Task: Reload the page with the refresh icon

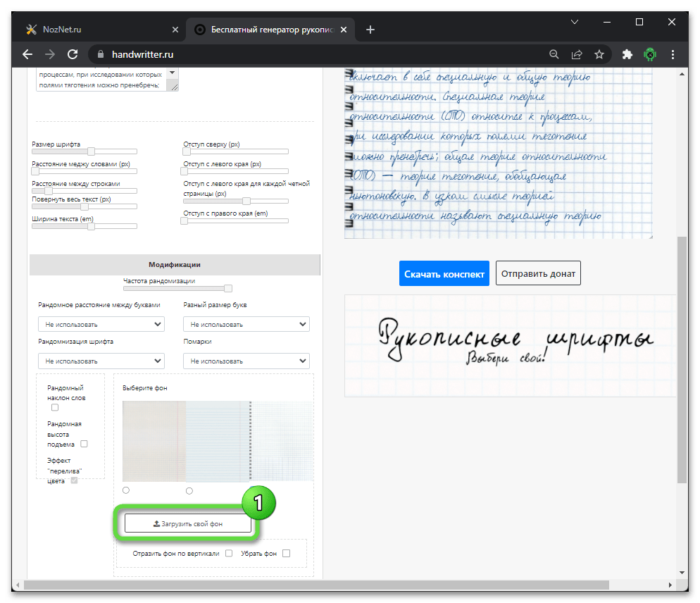Action: (72, 54)
